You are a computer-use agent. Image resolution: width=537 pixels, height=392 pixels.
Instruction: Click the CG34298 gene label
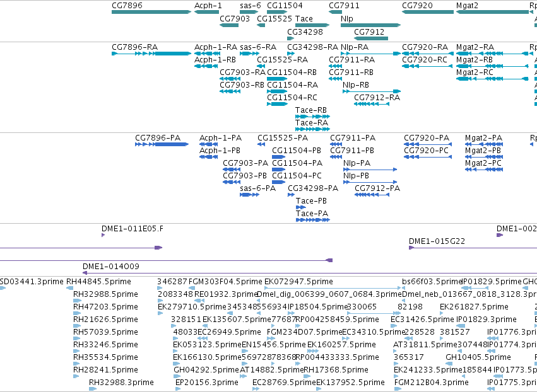coord(305,32)
